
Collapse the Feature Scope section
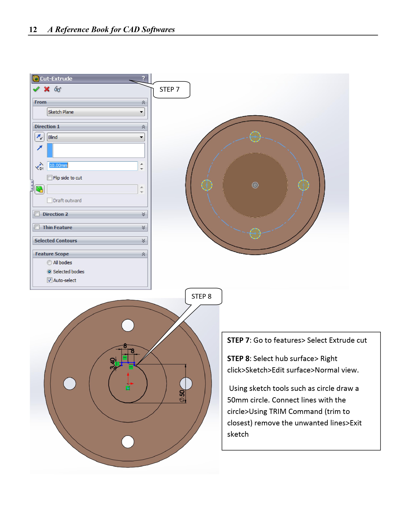click(143, 254)
